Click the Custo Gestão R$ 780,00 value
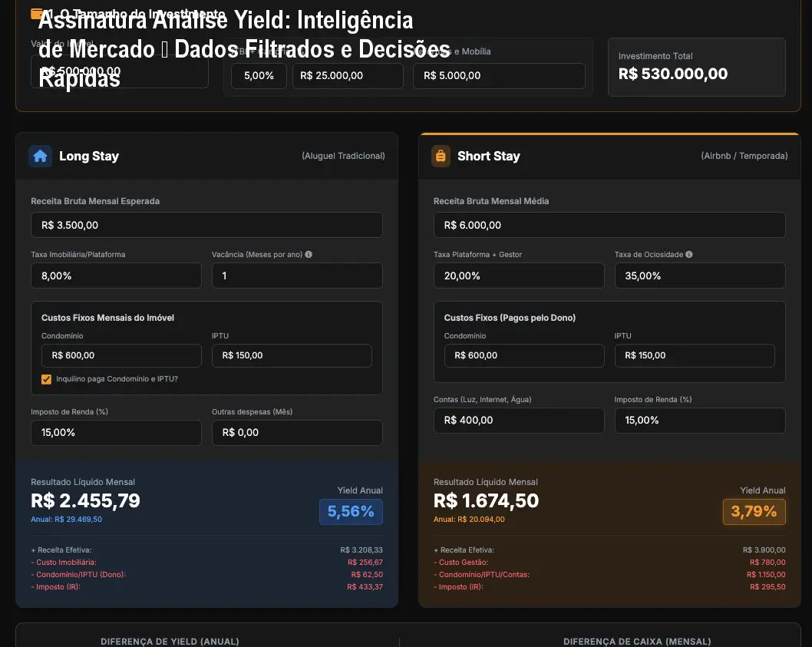Image resolution: width=812 pixels, height=647 pixels. [767, 563]
